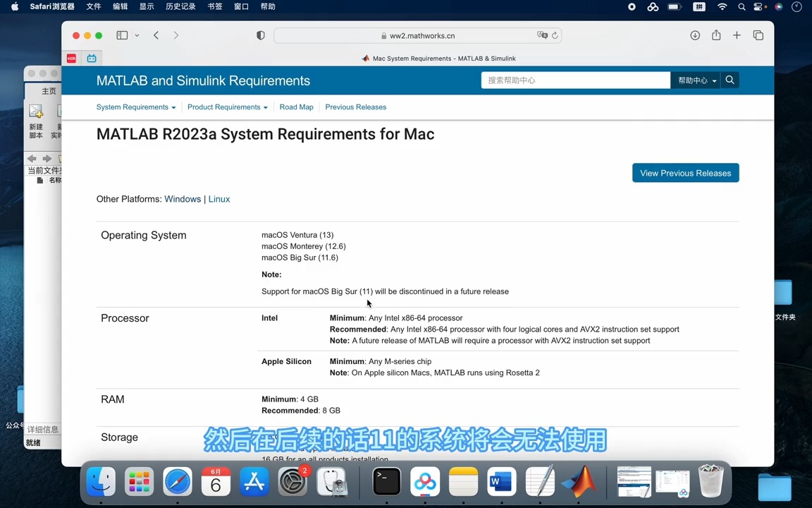Go forward using Safari's forward arrow
Image resolution: width=812 pixels, height=508 pixels.
(x=176, y=35)
